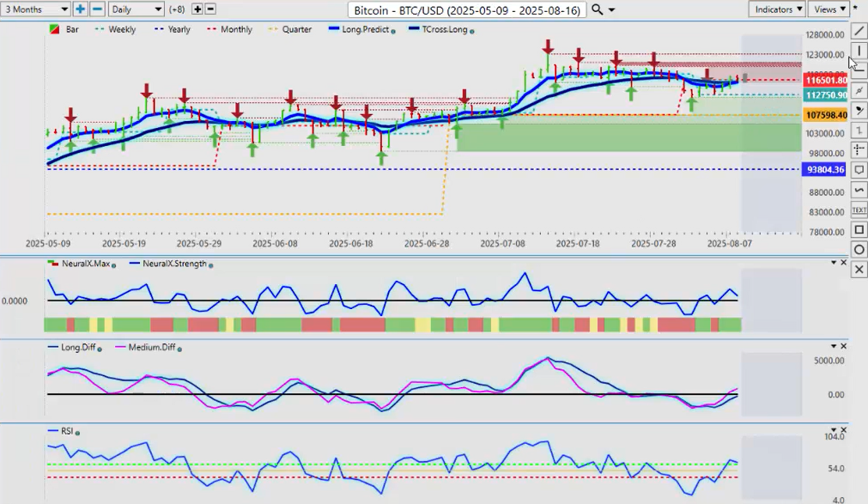Click the blue minus zoom-out button

[x=97, y=9]
